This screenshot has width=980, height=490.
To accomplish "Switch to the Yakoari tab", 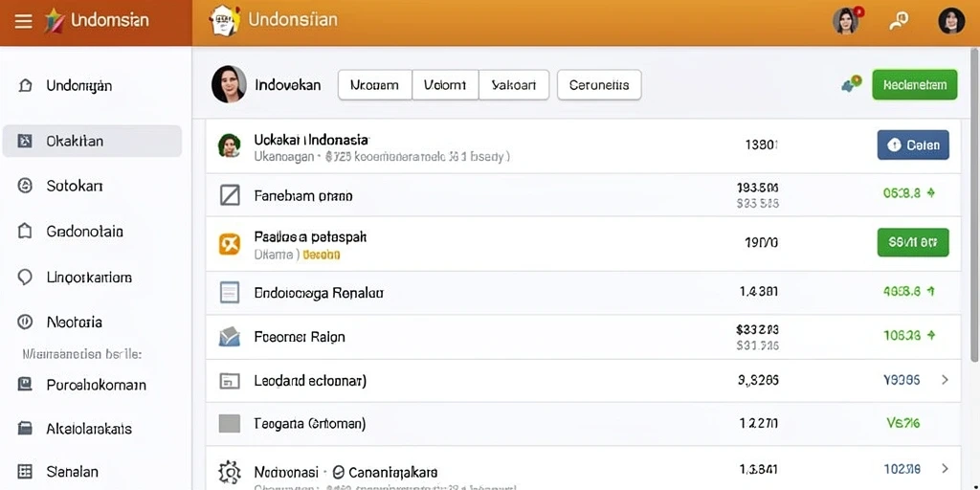I will point(514,85).
